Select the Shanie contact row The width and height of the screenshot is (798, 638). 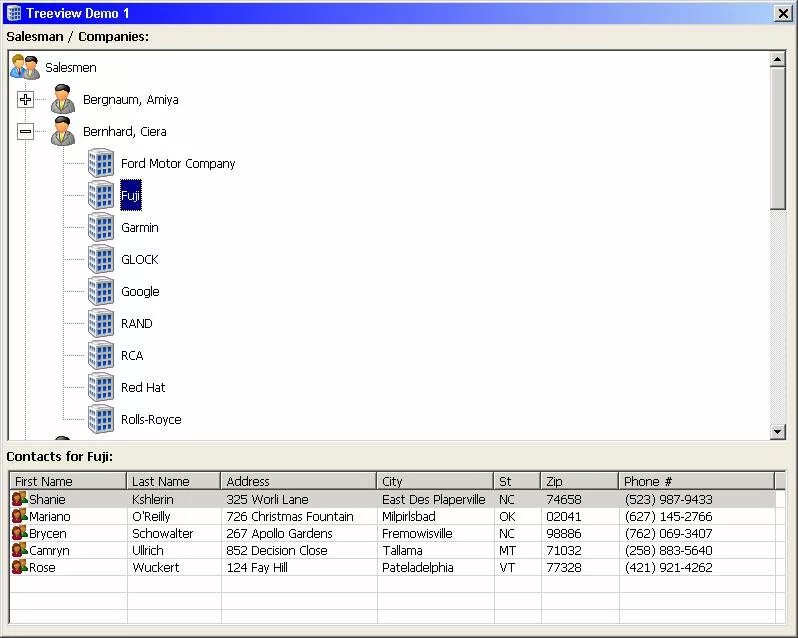tap(393, 499)
